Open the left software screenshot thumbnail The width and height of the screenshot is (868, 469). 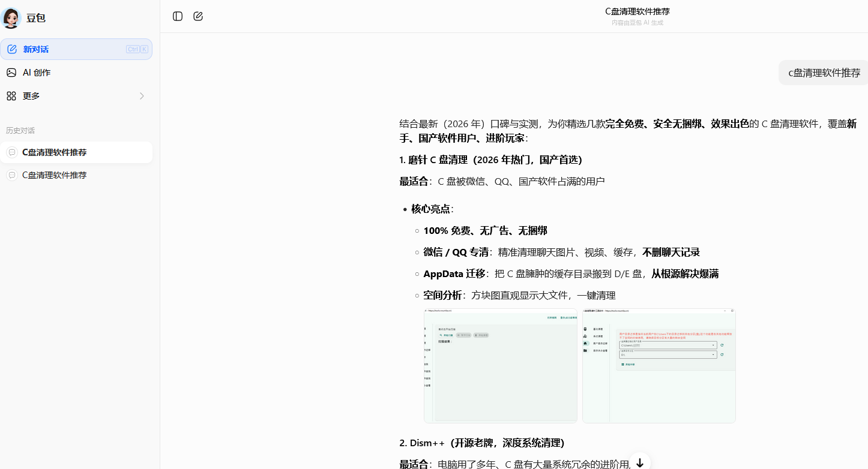click(x=501, y=366)
